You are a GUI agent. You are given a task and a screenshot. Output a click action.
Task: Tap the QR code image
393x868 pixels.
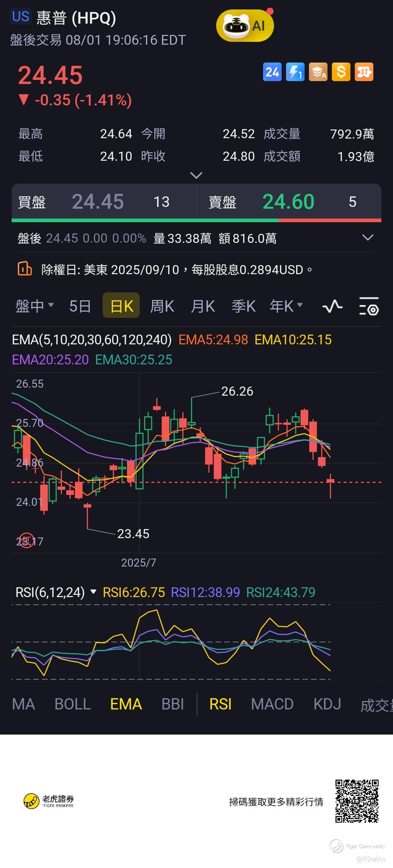pos(357,801)
